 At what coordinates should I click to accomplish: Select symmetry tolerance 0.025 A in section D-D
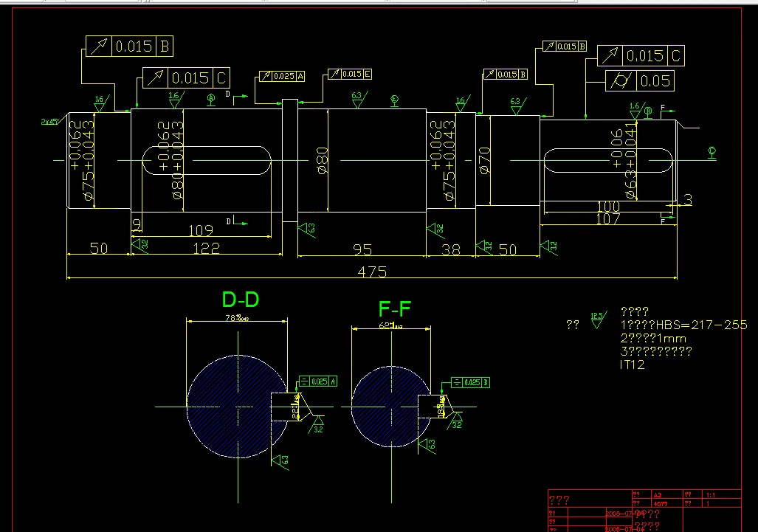(x=317, y=381)
